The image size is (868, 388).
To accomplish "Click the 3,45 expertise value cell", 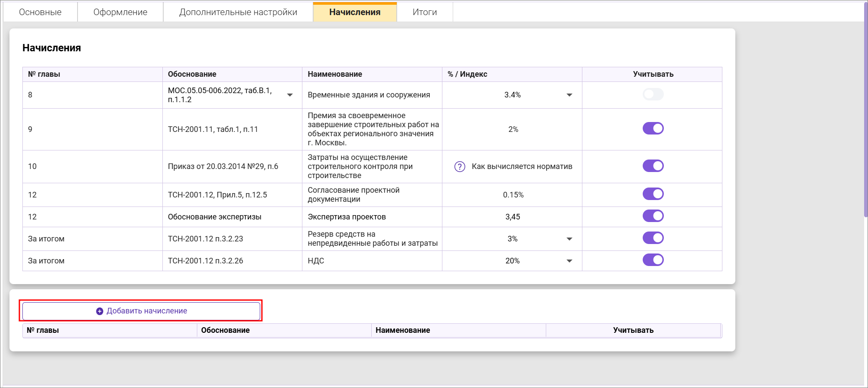I will (512, 217).
